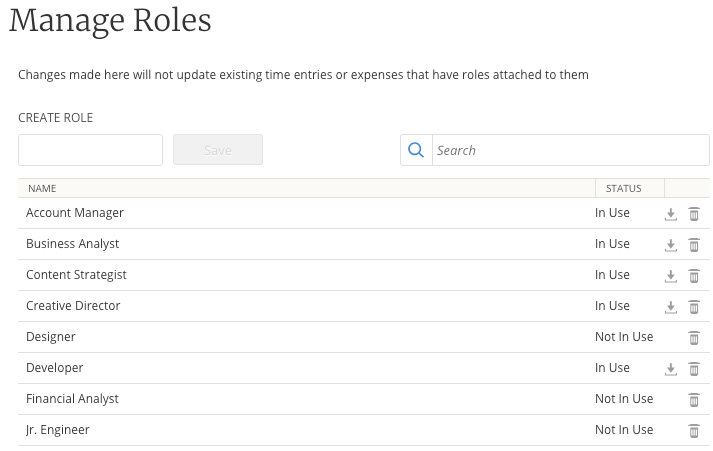
Task: Click the download icon for Developer
Action: tap(671, 369)
